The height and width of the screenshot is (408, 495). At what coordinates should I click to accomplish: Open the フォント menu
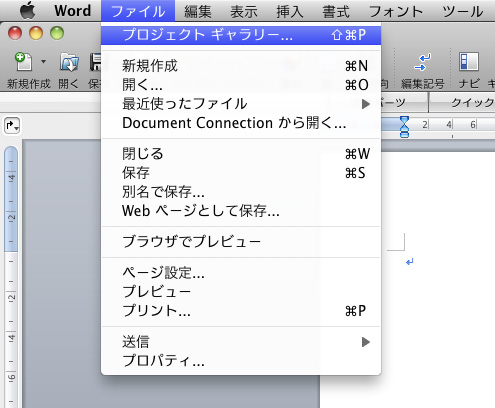coord(396,11)
